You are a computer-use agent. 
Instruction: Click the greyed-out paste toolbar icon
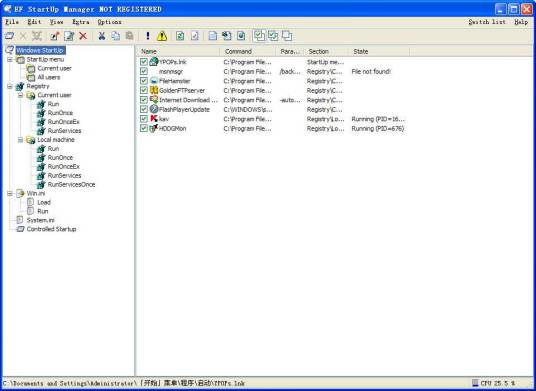pos(129,36)
